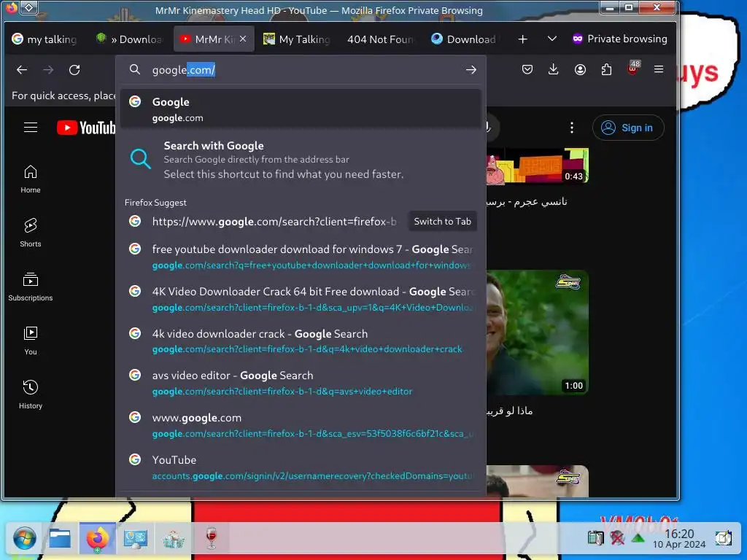747x560 pixels.
Task: Select the MrMr Ki YouTube tab
Action: (x=208, y=39)
